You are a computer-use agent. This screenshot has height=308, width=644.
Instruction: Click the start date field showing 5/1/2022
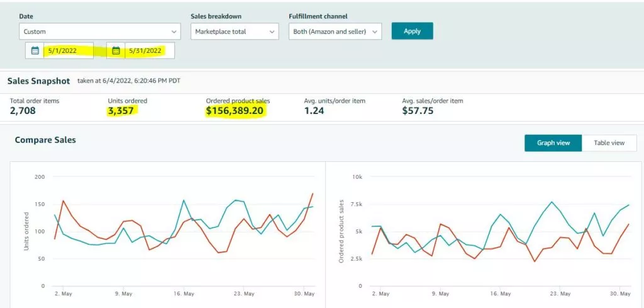[x=68, y=51]
